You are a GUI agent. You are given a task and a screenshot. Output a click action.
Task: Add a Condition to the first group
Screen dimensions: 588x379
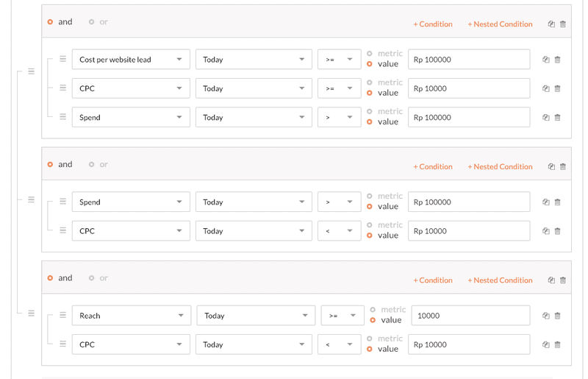click(433, 24)
